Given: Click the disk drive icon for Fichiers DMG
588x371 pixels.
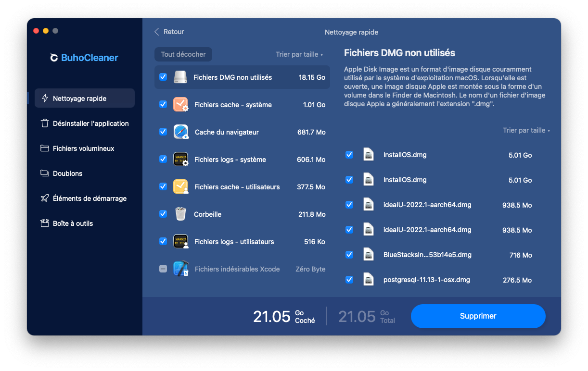Looking at the screenshot, I should click(180, 77).
